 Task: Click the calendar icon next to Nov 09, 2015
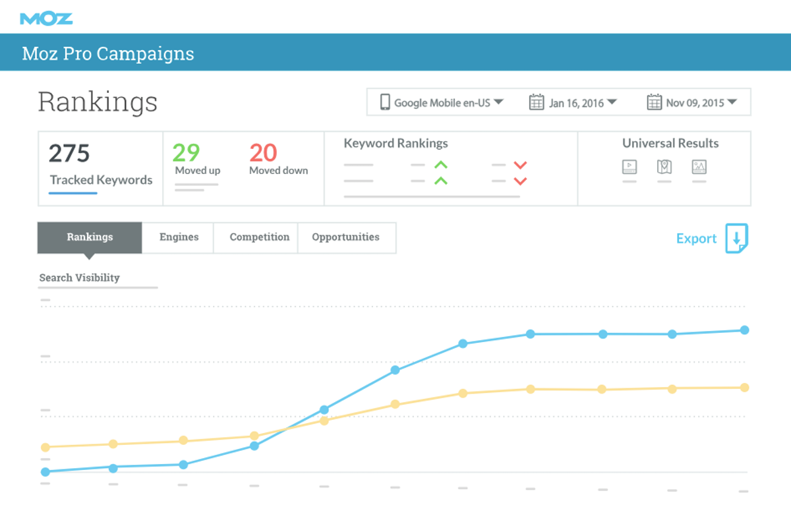(655, 102)
